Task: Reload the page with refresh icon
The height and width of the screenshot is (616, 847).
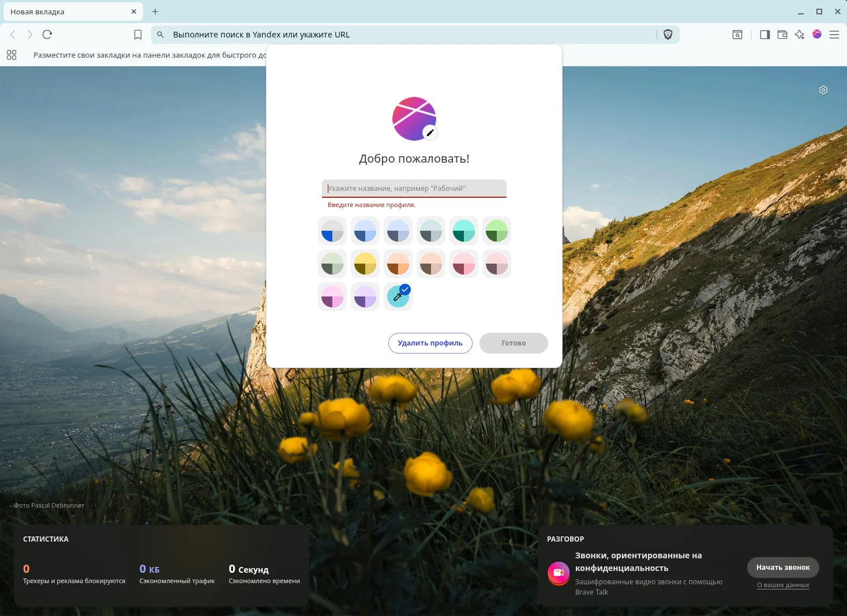Action: (47, 35)
